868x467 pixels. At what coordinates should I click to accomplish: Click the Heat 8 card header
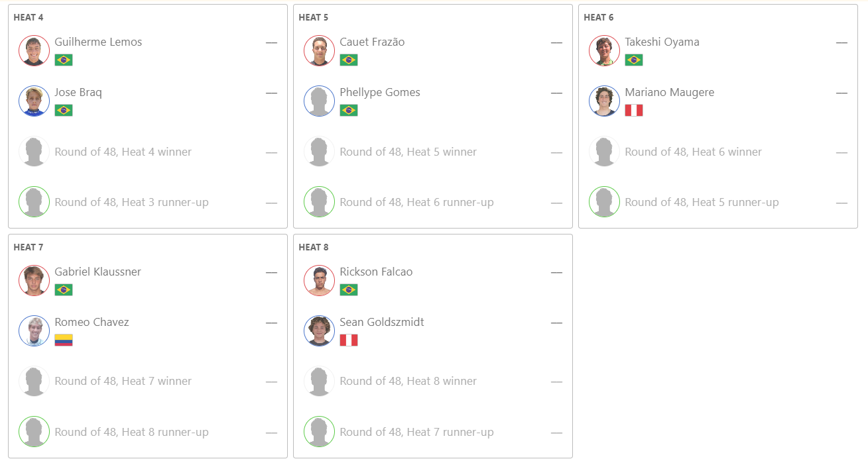click(314, 247)
